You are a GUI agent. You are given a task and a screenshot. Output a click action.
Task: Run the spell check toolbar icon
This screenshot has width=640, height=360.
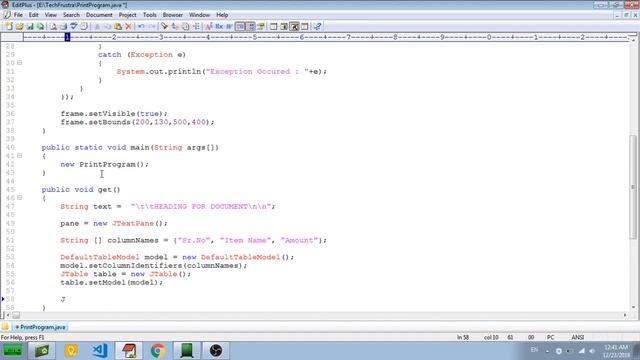[73, 27]
